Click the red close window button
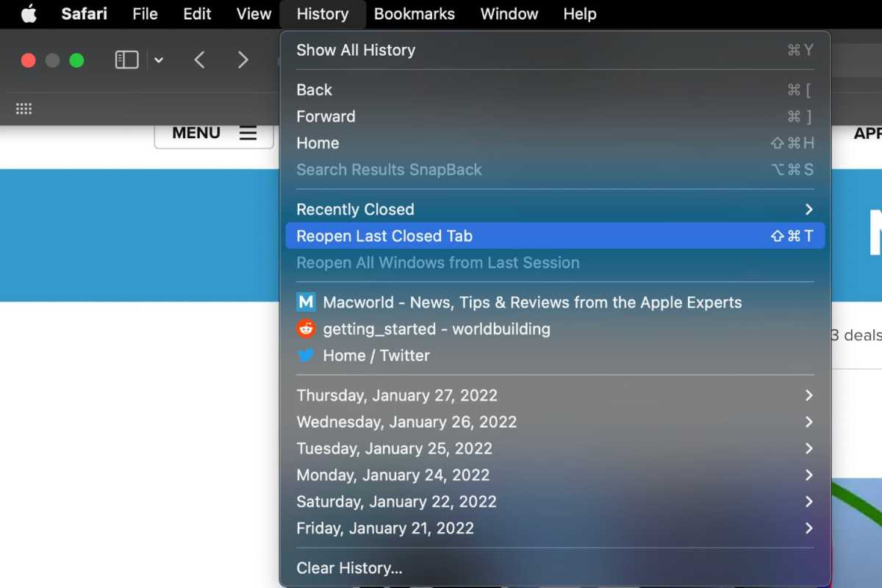Screen dimensions: 882x588 click(28, 60)
